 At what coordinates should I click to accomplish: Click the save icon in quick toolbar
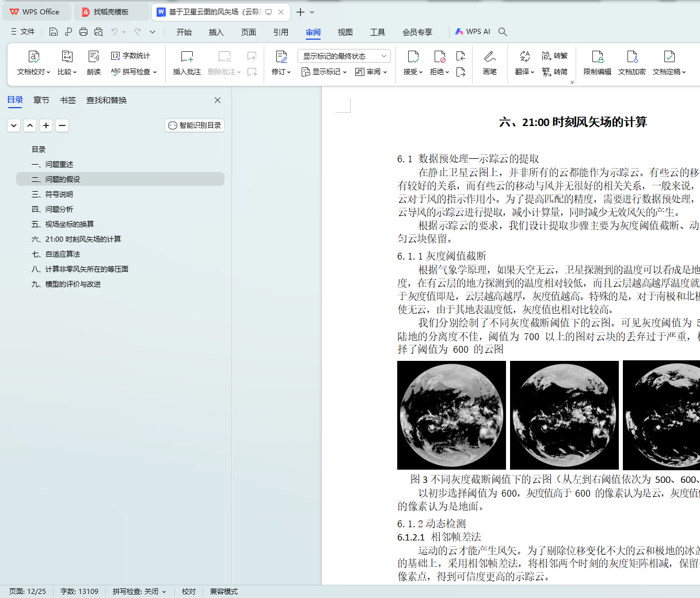54,32
